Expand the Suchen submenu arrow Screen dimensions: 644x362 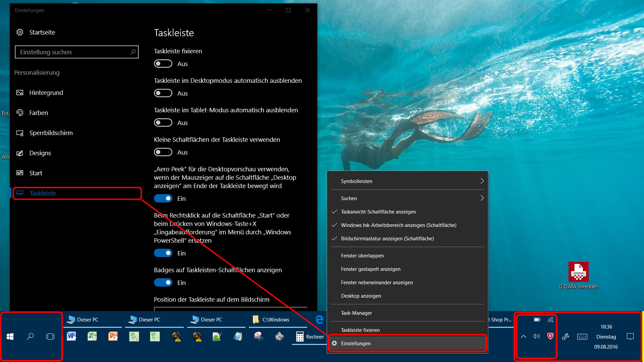(x=482, y=198)
